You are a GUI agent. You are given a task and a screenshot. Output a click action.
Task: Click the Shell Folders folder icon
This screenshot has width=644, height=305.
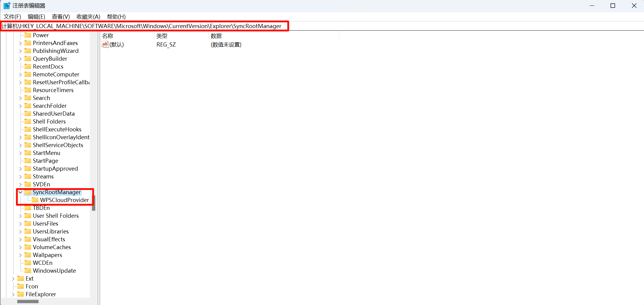pos(28,121)
